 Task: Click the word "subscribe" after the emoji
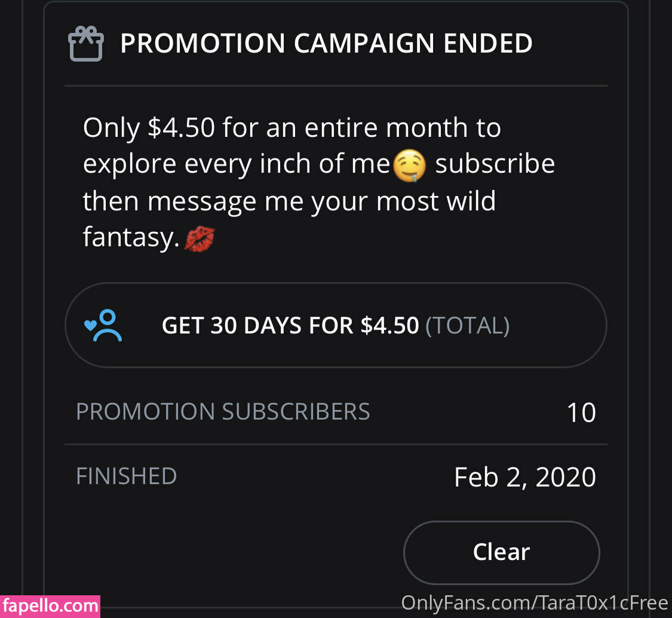pyautogui.click(x=495, y=164)
